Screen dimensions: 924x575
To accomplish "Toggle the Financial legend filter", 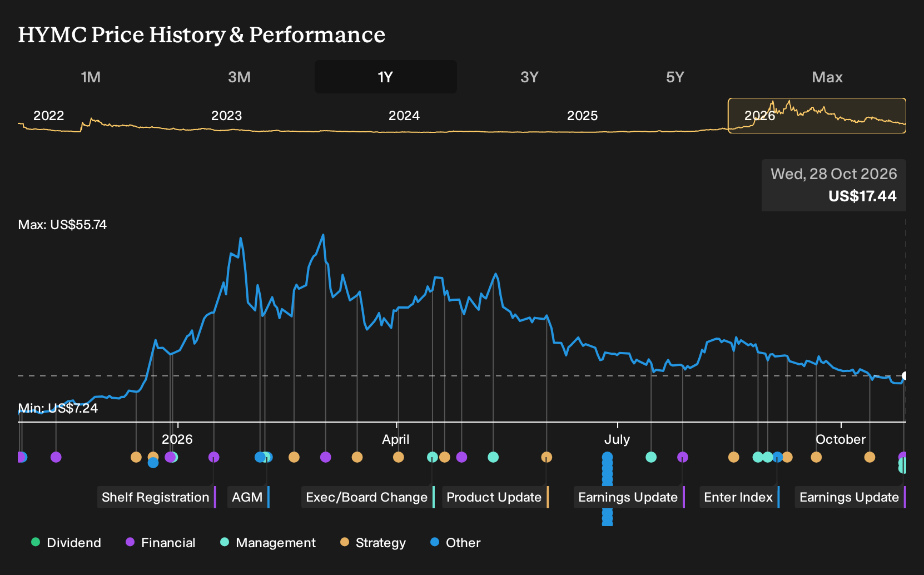I will [161, 543].
